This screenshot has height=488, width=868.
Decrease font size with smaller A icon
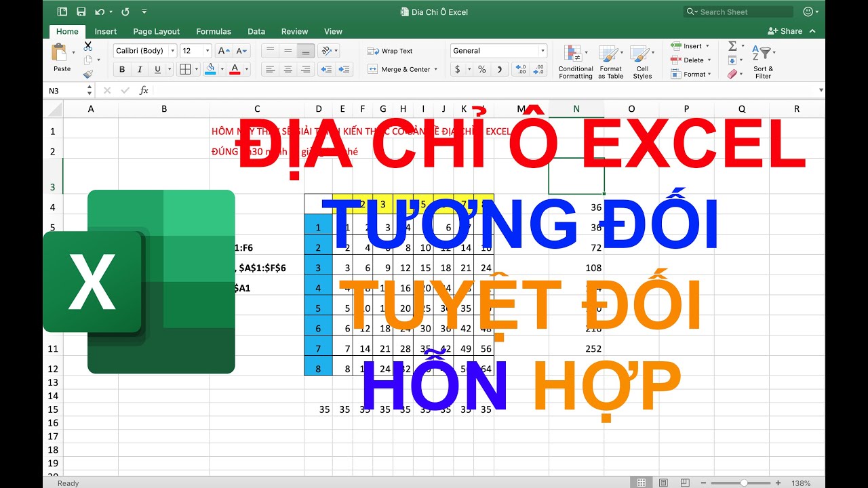coord(242,51)
